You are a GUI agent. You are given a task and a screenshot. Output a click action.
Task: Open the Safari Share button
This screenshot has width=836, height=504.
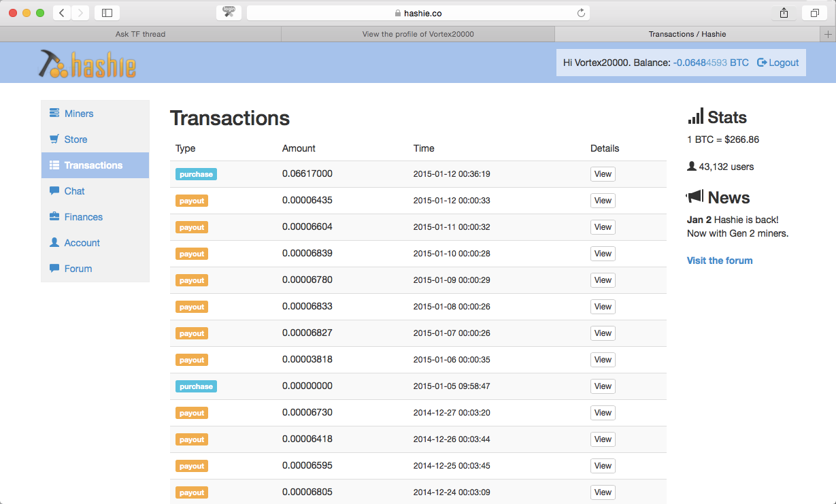click(784, 13)
